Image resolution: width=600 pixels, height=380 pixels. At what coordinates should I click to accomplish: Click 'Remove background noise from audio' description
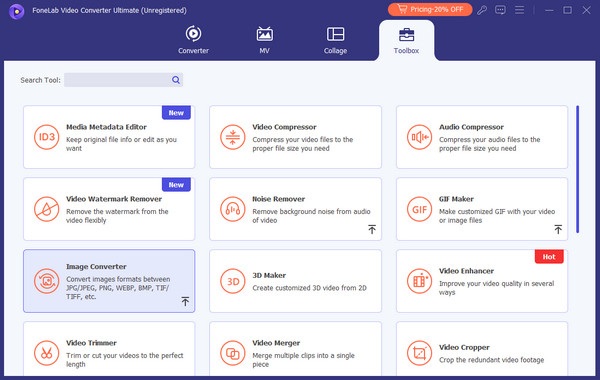coord(311,216)
